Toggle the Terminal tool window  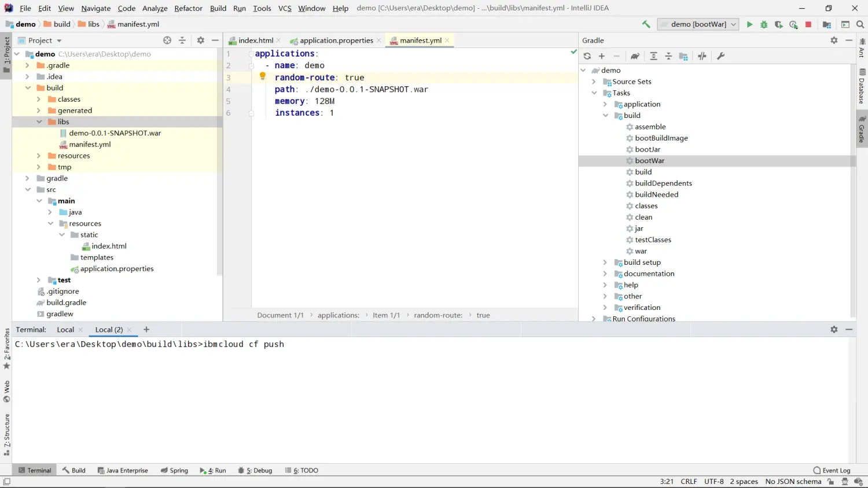pos(34,470)
